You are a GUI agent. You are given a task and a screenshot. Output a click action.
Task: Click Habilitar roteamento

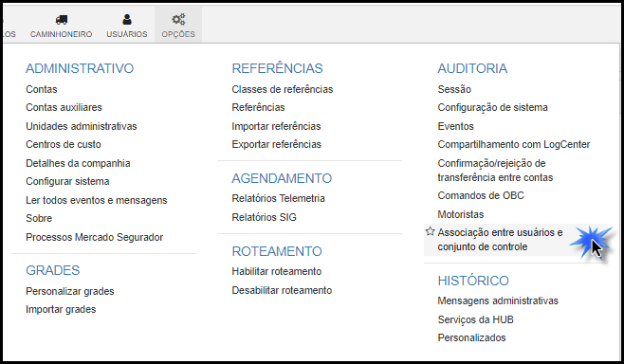point(277,272)
